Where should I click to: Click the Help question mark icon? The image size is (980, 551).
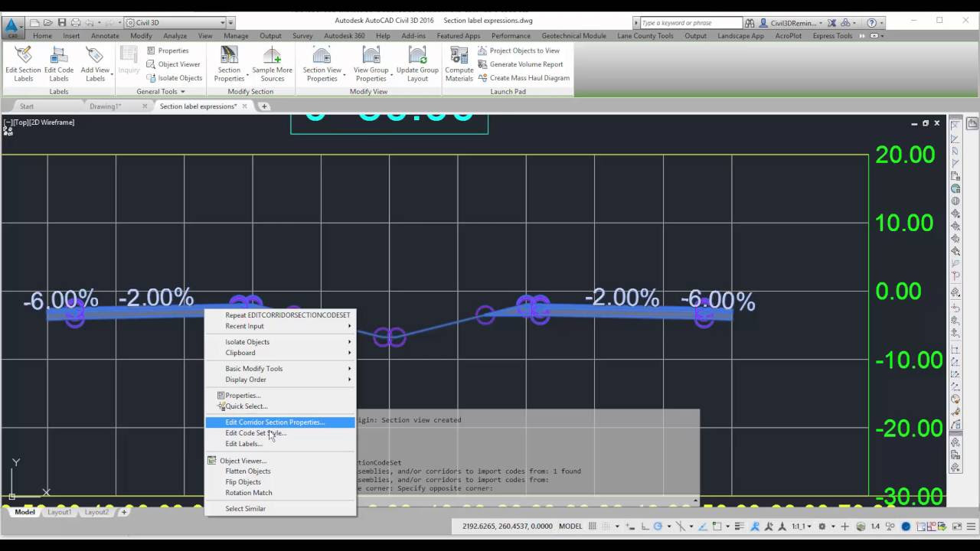[x=871, y=22]
